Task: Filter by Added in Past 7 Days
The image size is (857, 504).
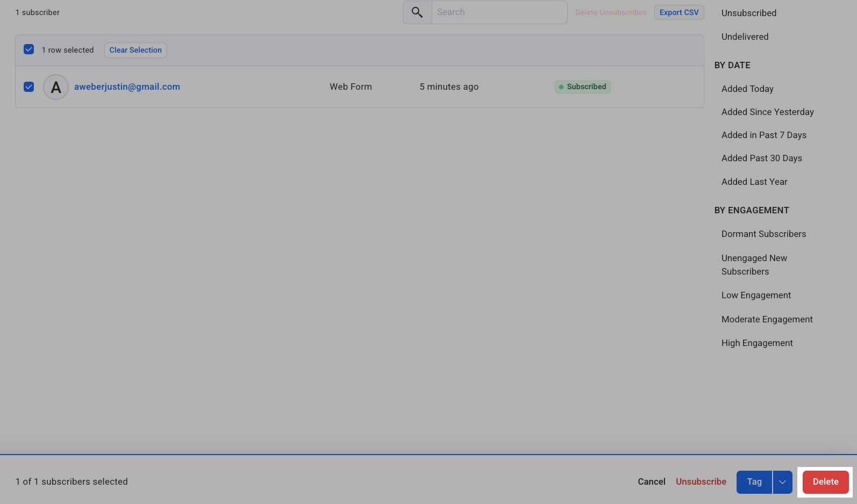Action: [x=763, y=135]
